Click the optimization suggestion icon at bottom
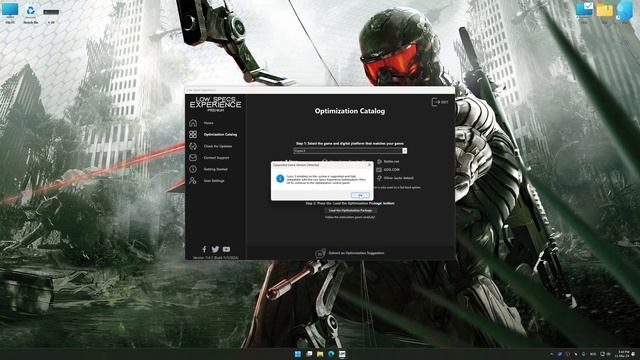The image size is (640, 360). tap(320, 253)
